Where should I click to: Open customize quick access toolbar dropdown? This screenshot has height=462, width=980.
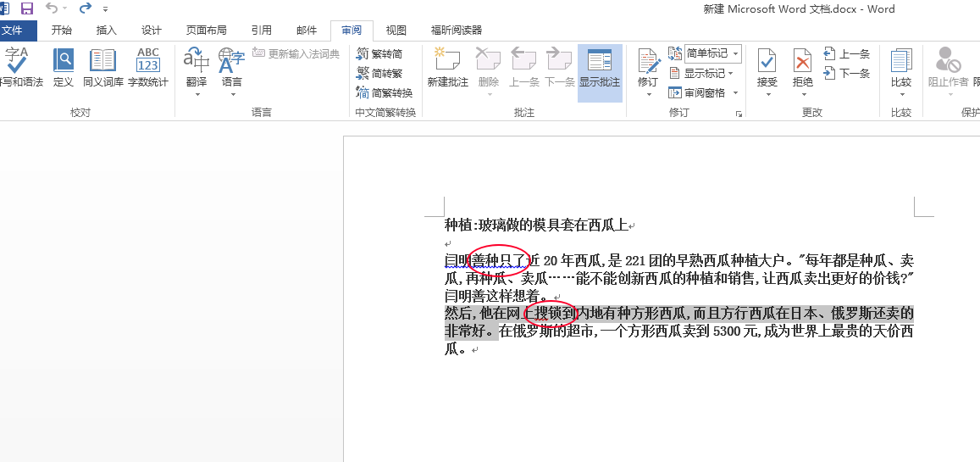point(105,9)
